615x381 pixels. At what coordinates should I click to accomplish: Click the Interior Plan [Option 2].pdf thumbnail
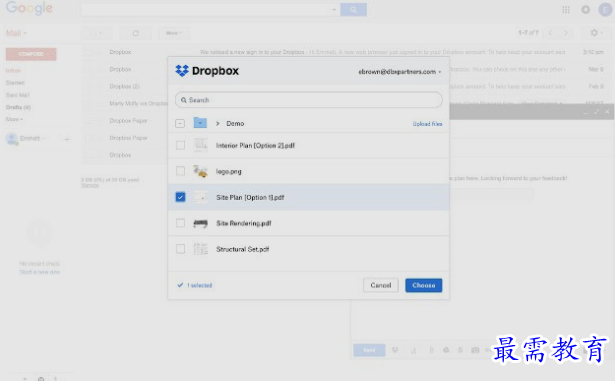click(200, 145)
